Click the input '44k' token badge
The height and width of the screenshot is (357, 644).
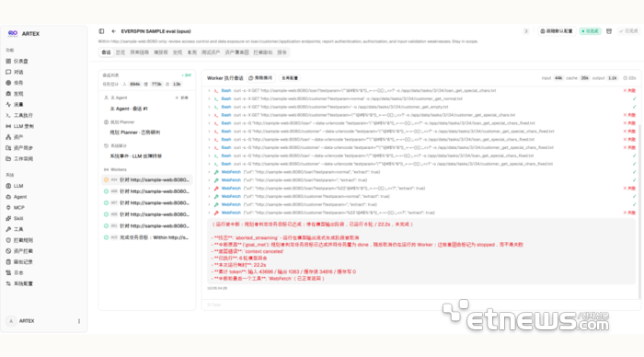(558, 78)
